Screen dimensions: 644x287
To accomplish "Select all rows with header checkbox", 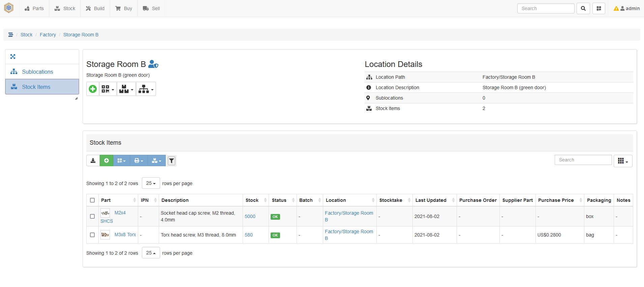I will (92, 200).
